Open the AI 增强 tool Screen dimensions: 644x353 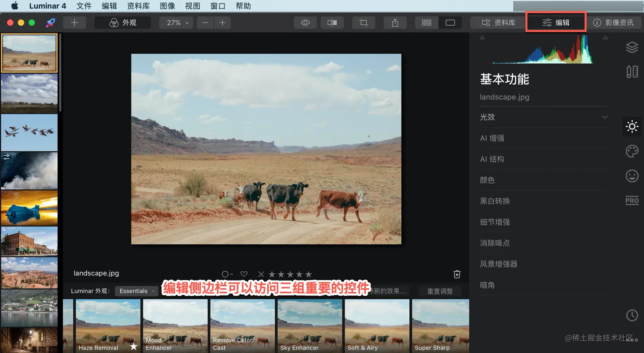coord(543,138)
